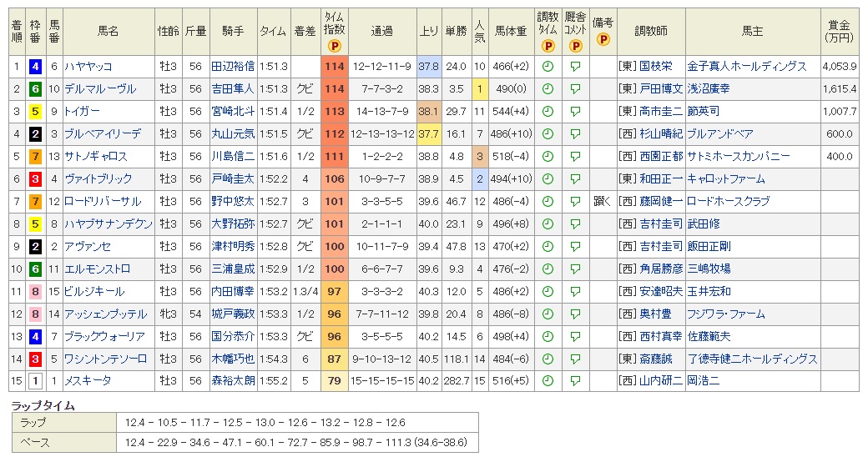
Task: Show stable comment bubble for デルマルーヴル
Action: [575, 88]
